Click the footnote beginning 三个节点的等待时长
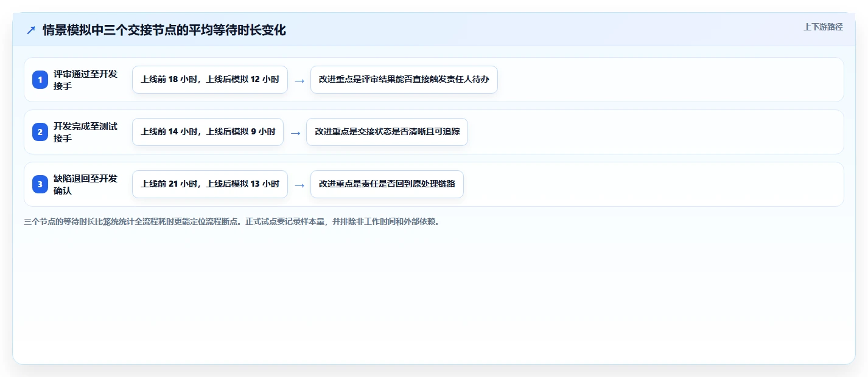 click(232, 222)
